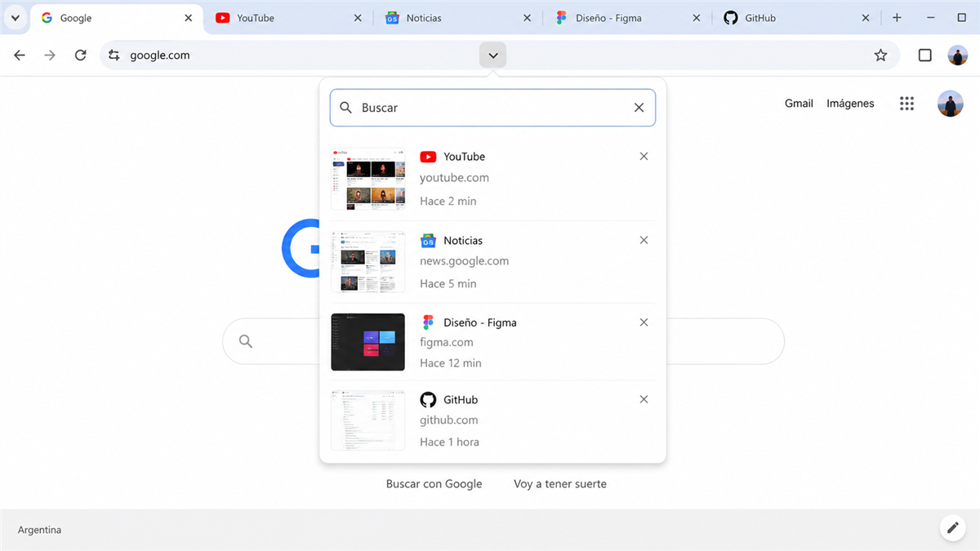The height and width of the screenshot is (551, 980).
Task: Click the 'Hace 12 min' timestamp
Action: (x=451, y=363)
